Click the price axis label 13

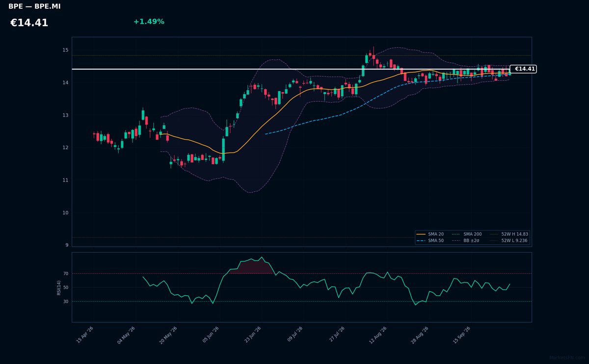(66, 115)
